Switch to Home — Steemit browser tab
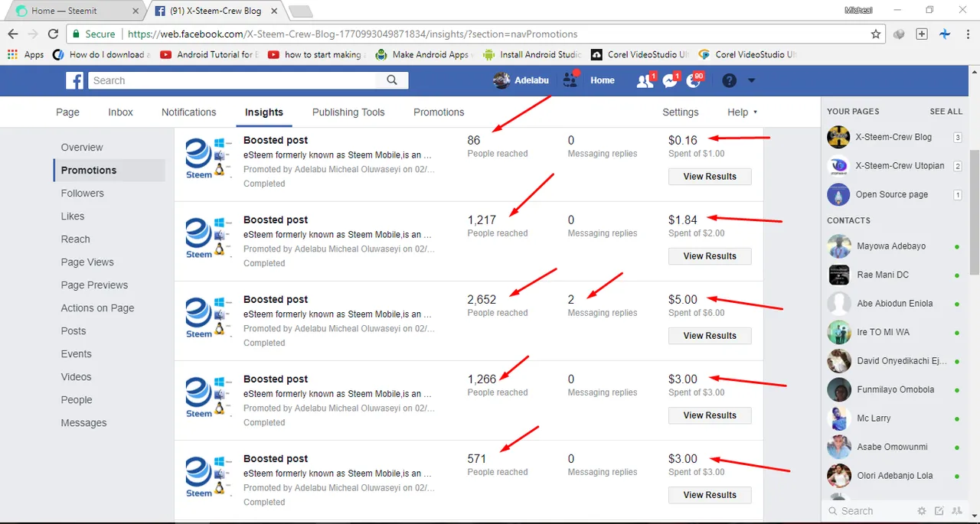This screenshot has height=524, width=980. [x=74, y=11]
